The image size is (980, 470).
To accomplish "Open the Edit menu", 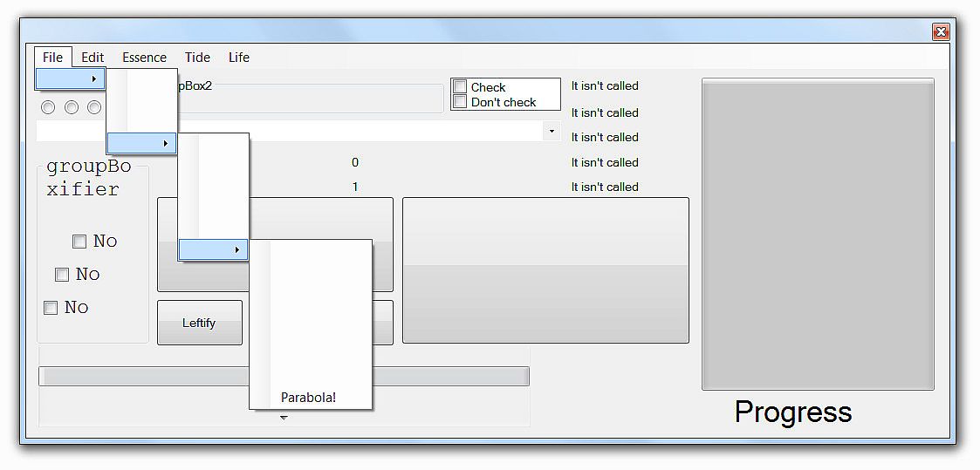I will tap(93, 58).
